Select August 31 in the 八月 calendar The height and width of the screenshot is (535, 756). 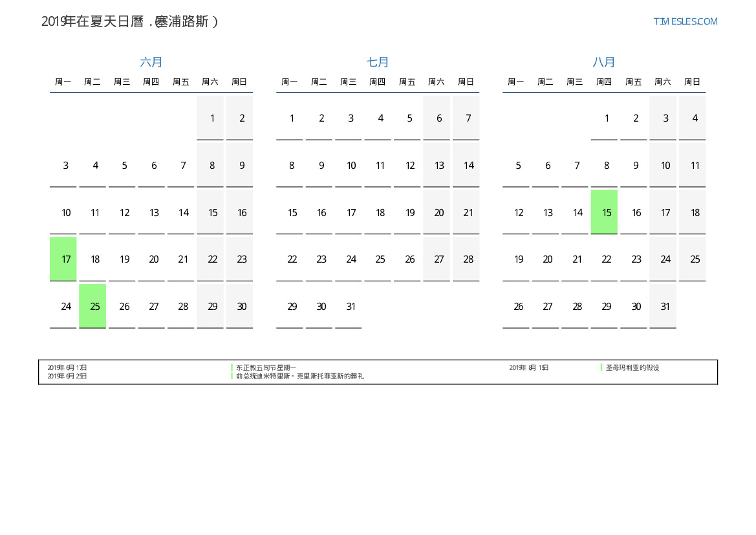(665, 307)
